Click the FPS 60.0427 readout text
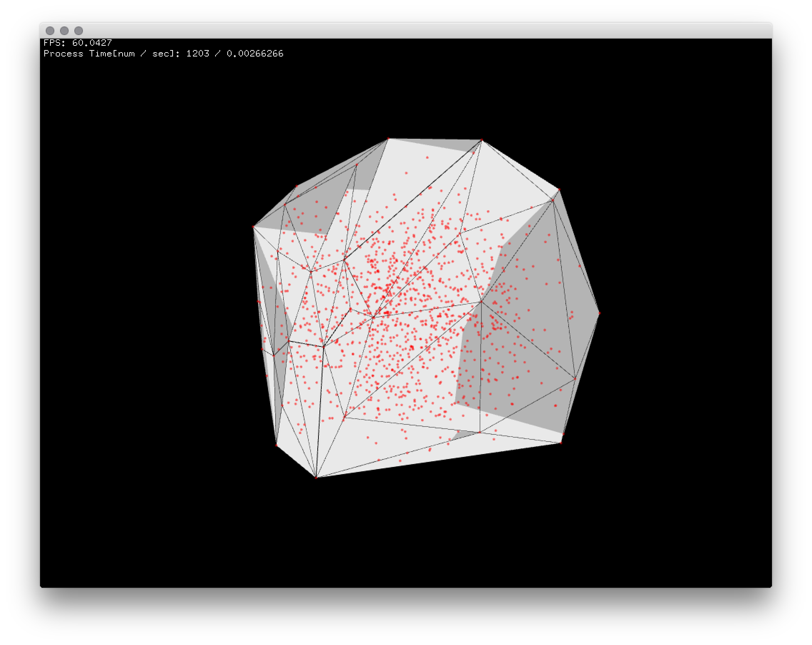 [x=78, y=43]
